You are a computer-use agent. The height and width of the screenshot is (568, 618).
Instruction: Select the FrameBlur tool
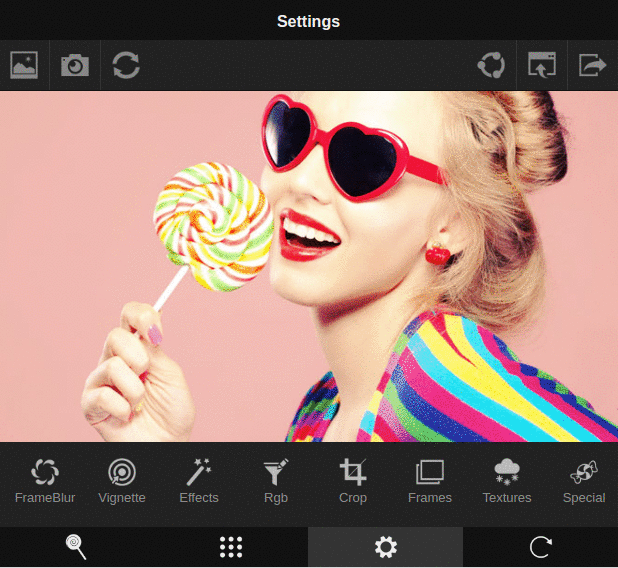[x=45, y=481]
